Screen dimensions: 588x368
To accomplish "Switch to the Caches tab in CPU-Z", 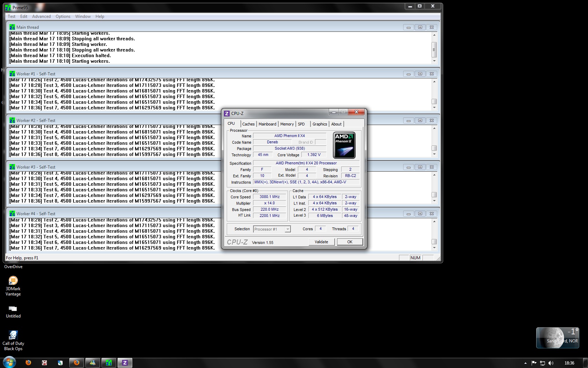I will (x=248, y=124).
